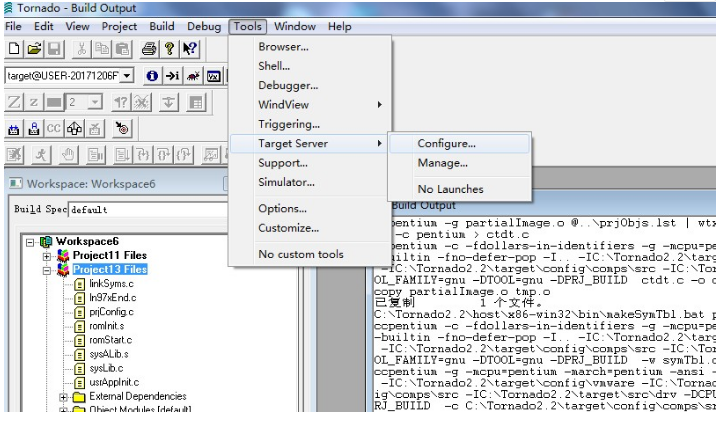Viewport: 724px width, 423px height.
Task: Click the Build Spec default field
Action: click(148, 210)
